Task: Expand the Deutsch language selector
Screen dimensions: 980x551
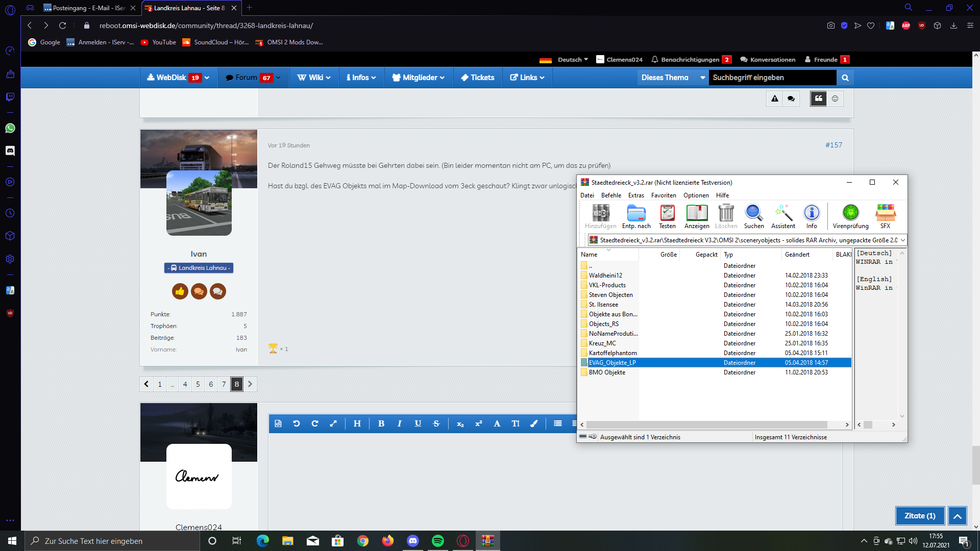Action: coord(573,60)
